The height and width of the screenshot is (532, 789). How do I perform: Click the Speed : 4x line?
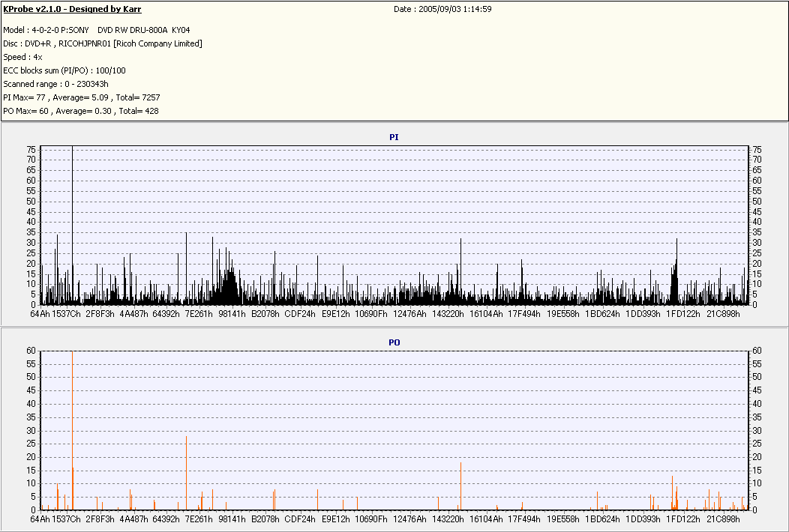pyautogui.click(x=22, y=58)
